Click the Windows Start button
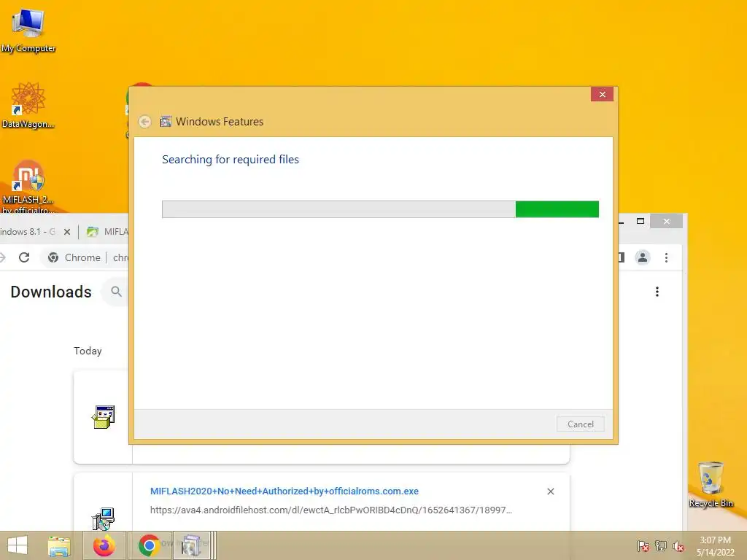747x560 pixels. (18, 545)
